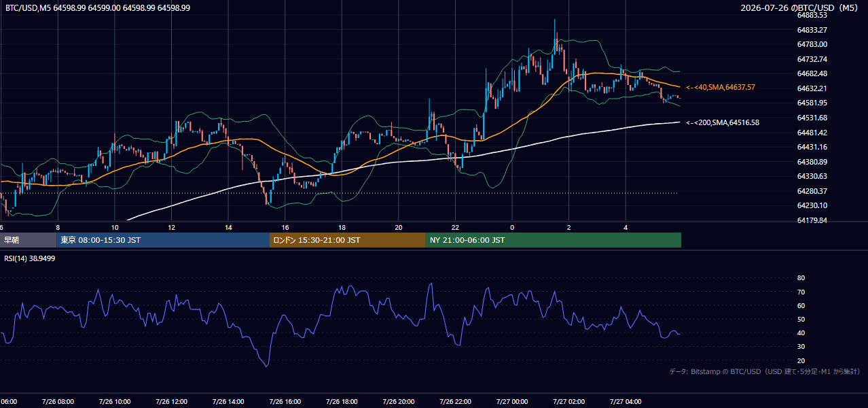Click hour label 8 below price chart
The height and width of the screenshot is (408, 868).
pyautogui.click(x=58, y=227)
